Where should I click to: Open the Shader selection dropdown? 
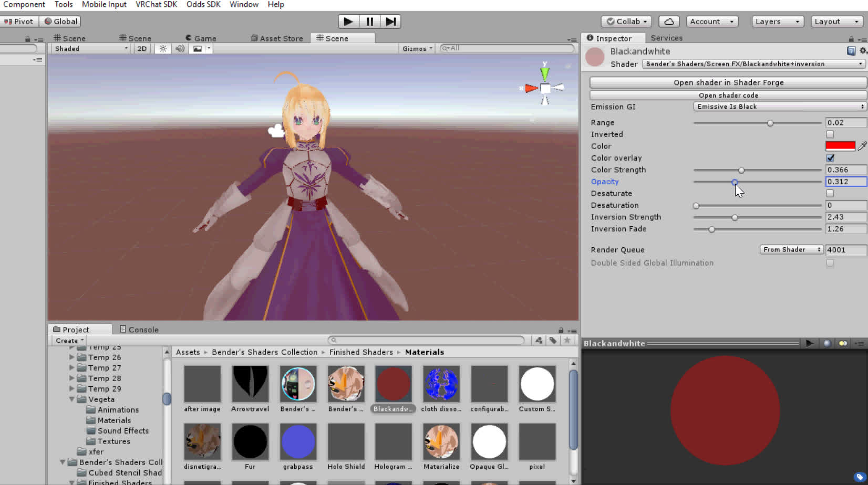click(x=753, y=64)
